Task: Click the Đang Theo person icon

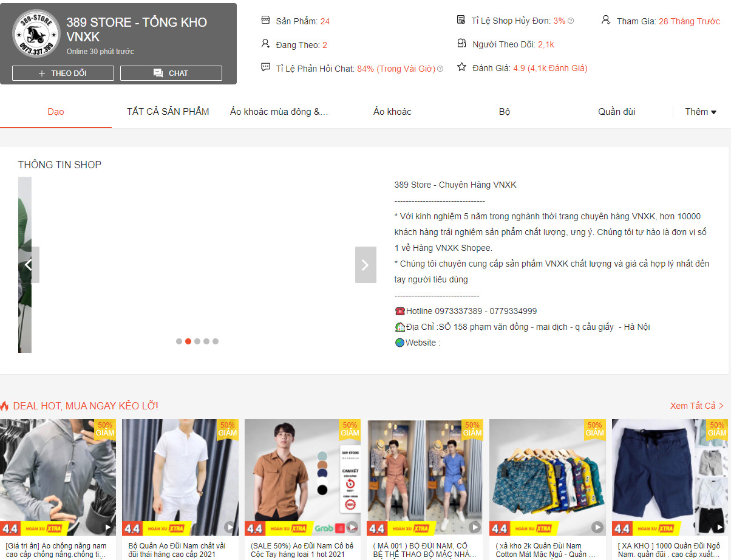Action: (x=265, y=44)
